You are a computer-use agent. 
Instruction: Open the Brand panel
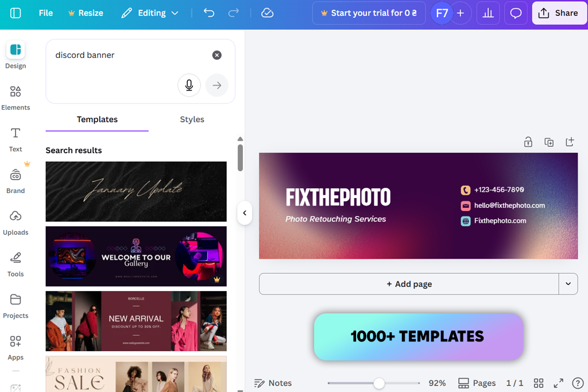pyautogui.click(x=16, y=181)
